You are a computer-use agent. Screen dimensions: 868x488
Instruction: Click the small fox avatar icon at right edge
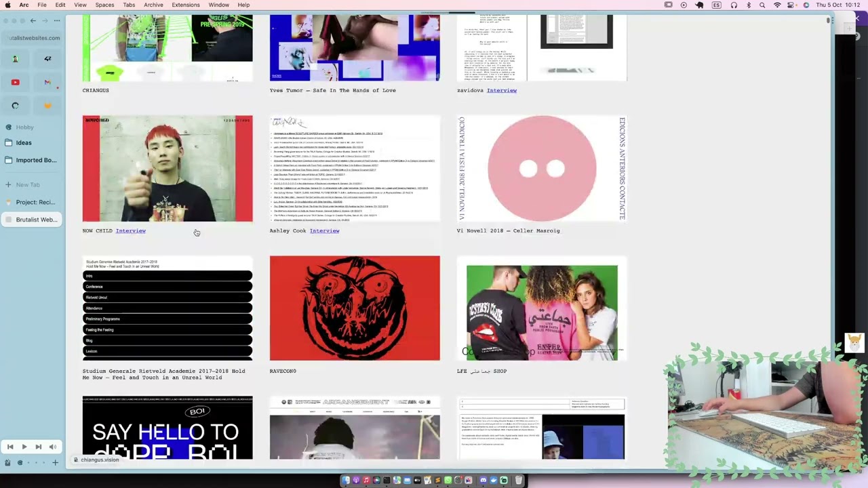tap(854, 342)
